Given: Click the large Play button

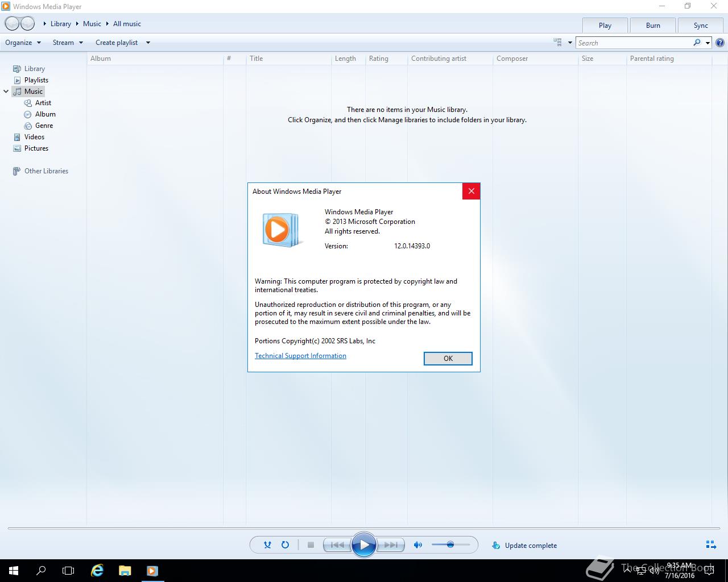Looking at the screenshot, I should coord(364,545).
